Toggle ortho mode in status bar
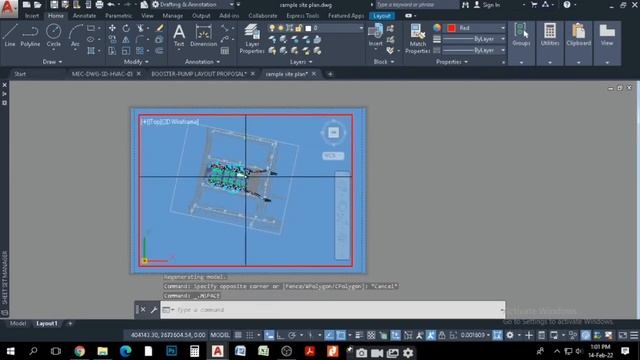 [x=280, y=335]
